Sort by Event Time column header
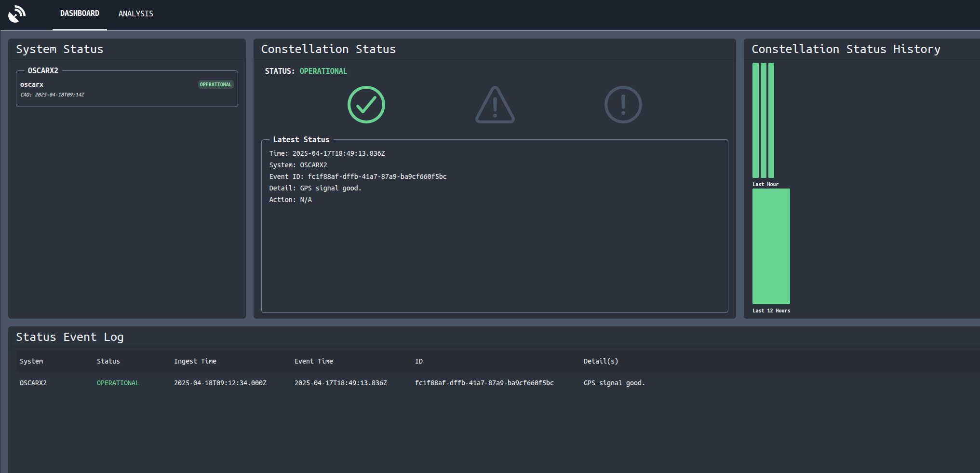This screenshot has height=473, width=980. (314, 361)
